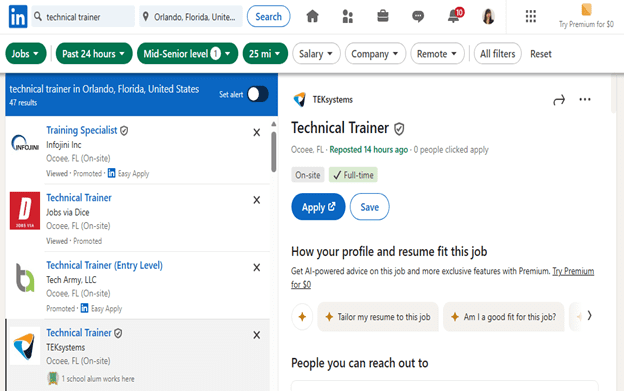Click the Orlando location field
Viewport: 624px width, 391px height.
point(191,16)
